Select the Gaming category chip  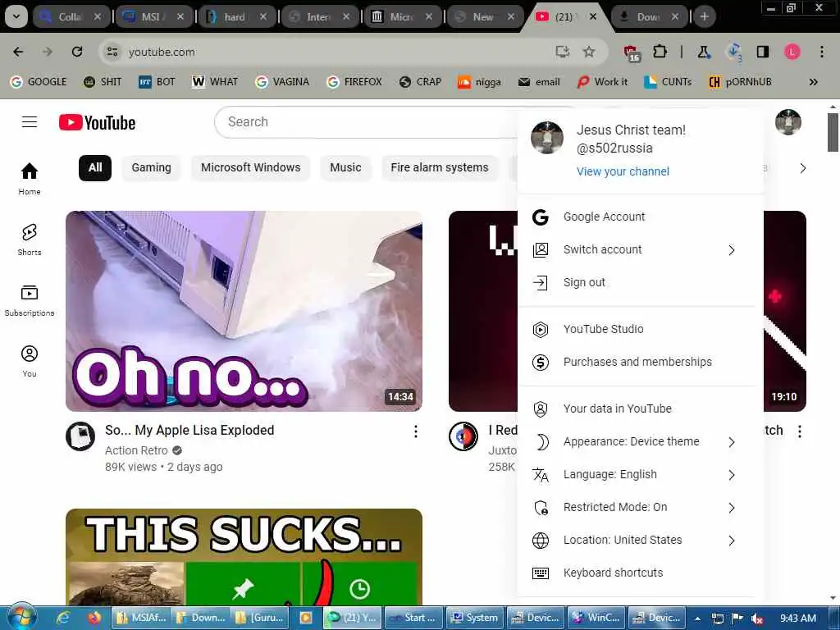[151, 167]
